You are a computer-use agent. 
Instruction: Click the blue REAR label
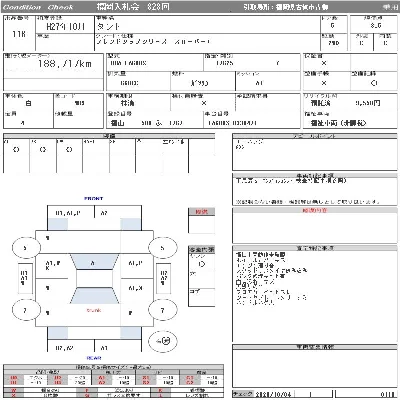click(x=94, y=358)
